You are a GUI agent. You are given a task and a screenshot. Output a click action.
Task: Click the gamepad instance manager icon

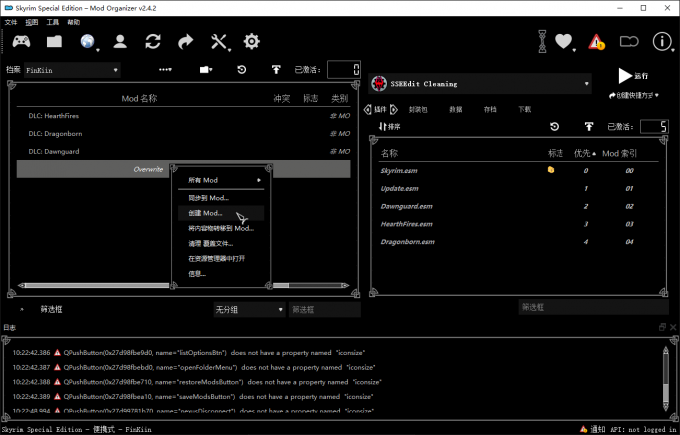pyautogui.click(x=21, y=42)
